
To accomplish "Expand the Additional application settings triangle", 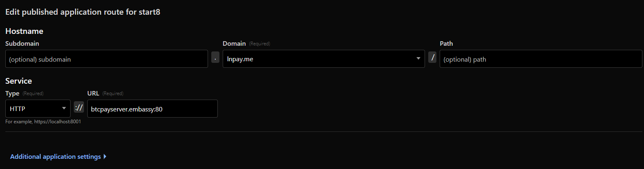I will pos(105,156).
